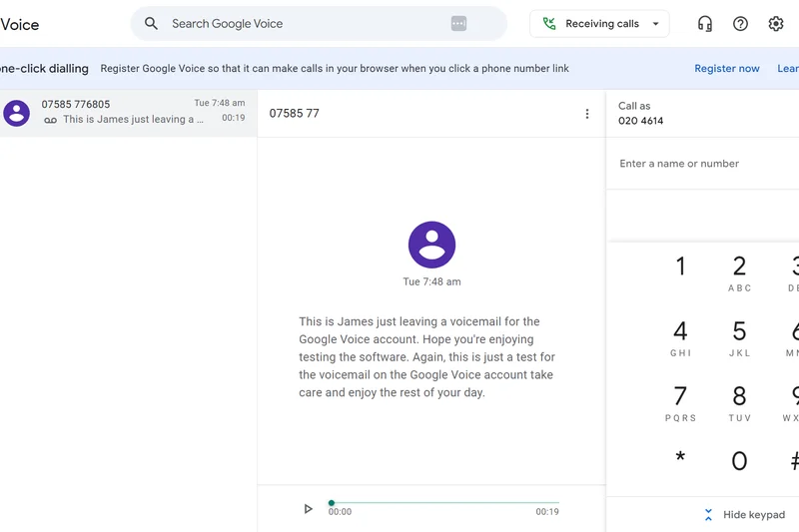Open search options icon in search bar
Screen dimensions: 799x532
click(x=458, y=23)
